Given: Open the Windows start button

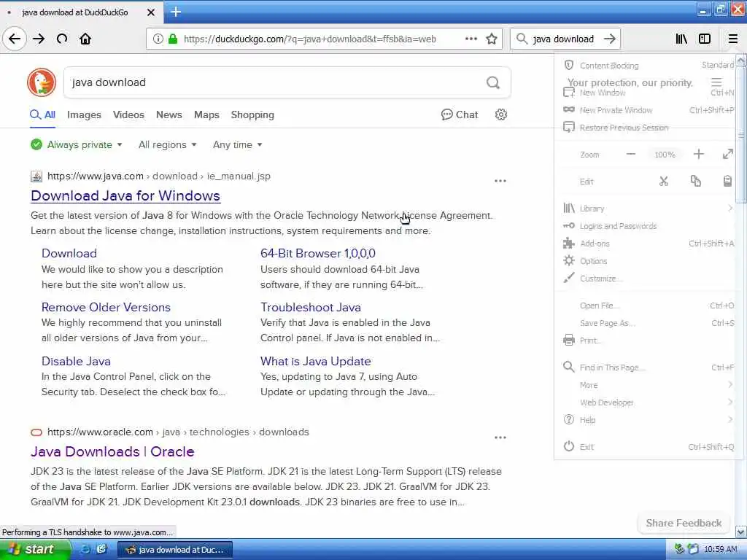Looking at the screenshot, I should [x=34, y=550].
